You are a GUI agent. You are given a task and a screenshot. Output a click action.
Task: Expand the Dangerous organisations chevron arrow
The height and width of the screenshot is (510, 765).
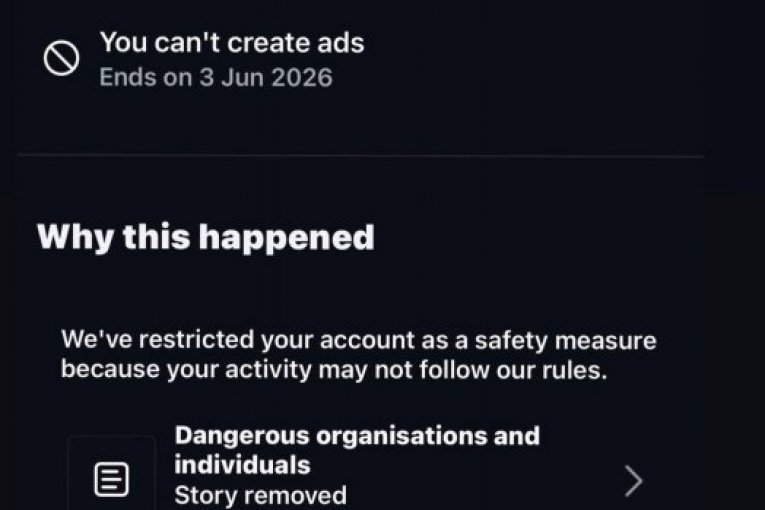coord(633,481)
